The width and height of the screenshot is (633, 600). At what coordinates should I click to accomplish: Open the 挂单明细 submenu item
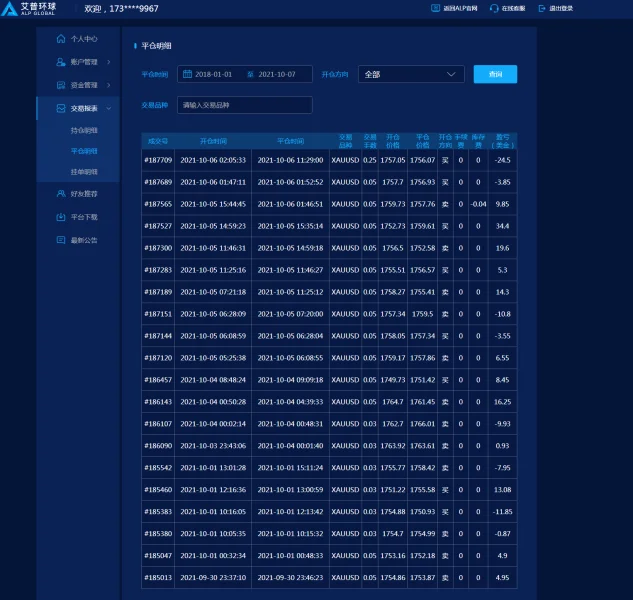point(84,172)
